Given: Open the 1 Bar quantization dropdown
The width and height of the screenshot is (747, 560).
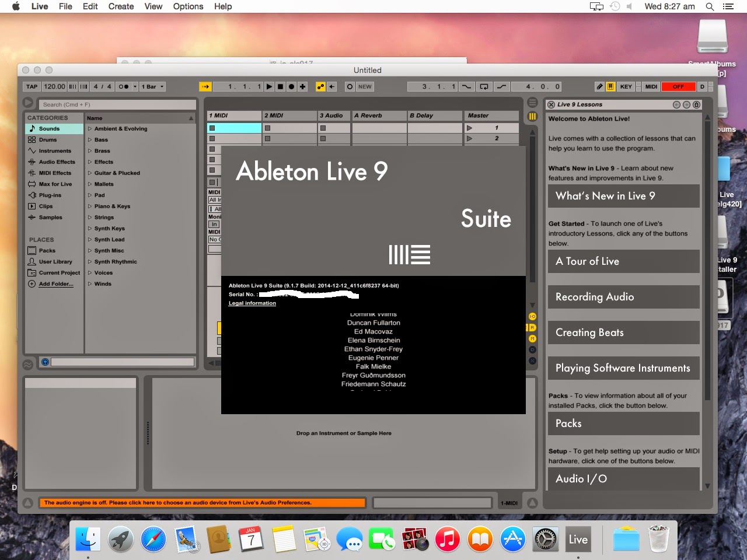Looking at the screenshot, I should [152, 86].
